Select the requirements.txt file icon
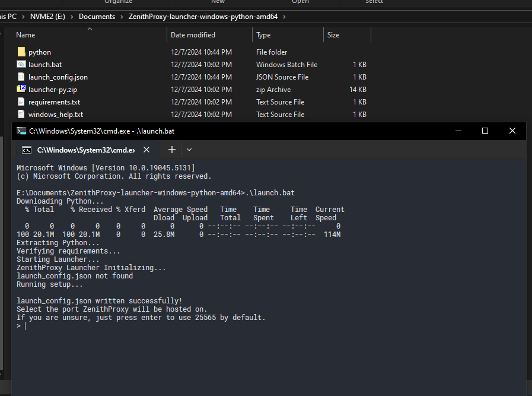 coord(21,102)
